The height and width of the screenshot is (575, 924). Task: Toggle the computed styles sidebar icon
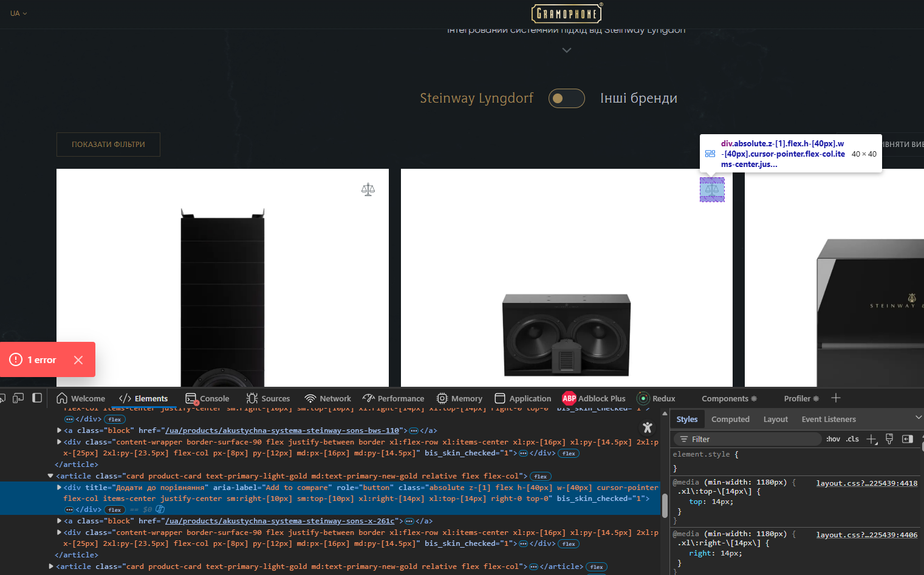coord(908,439)
